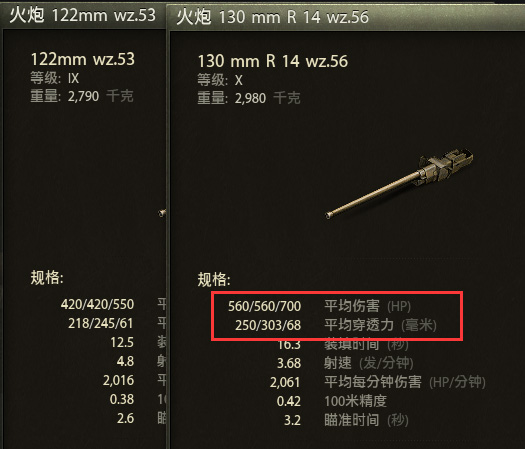525x449 pixels.
Task: Click the 560/560/700 average damage value
Action: point(264,306)
